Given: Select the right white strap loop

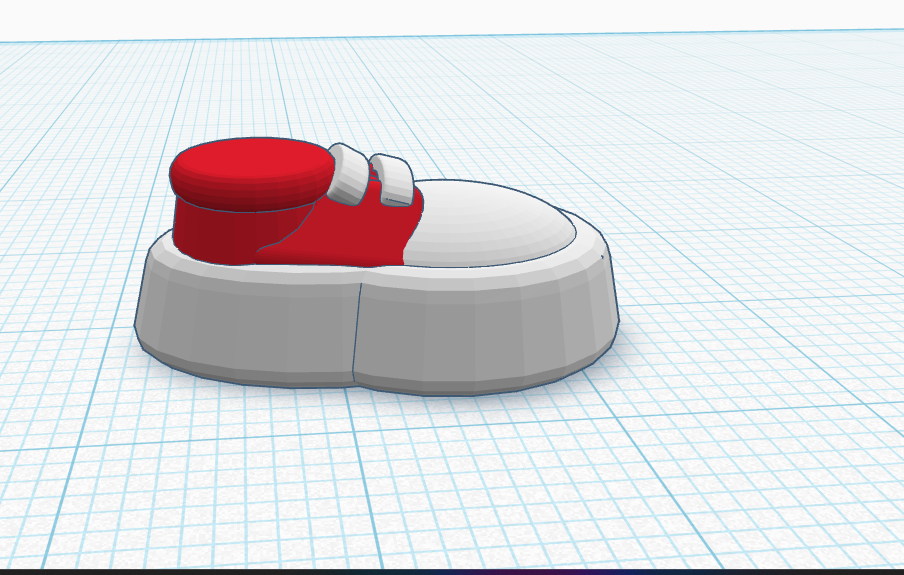Looking at the screenshot, I should [391, 179].
